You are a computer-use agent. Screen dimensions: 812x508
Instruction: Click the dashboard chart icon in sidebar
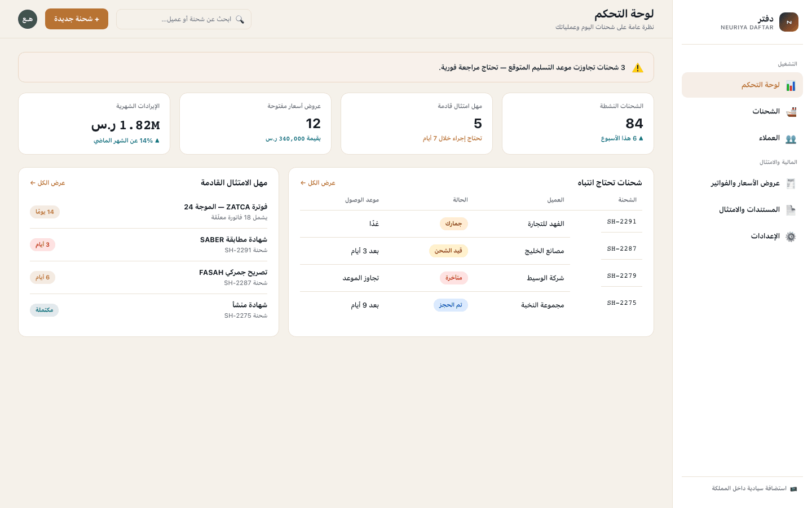pos(791,85)
